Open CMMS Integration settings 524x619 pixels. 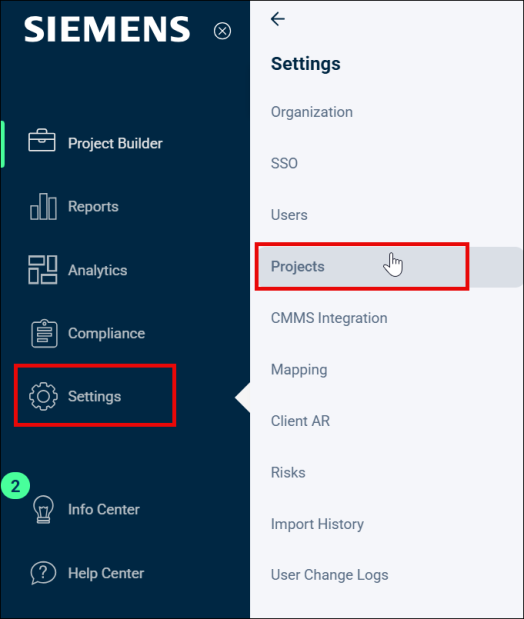329,318
